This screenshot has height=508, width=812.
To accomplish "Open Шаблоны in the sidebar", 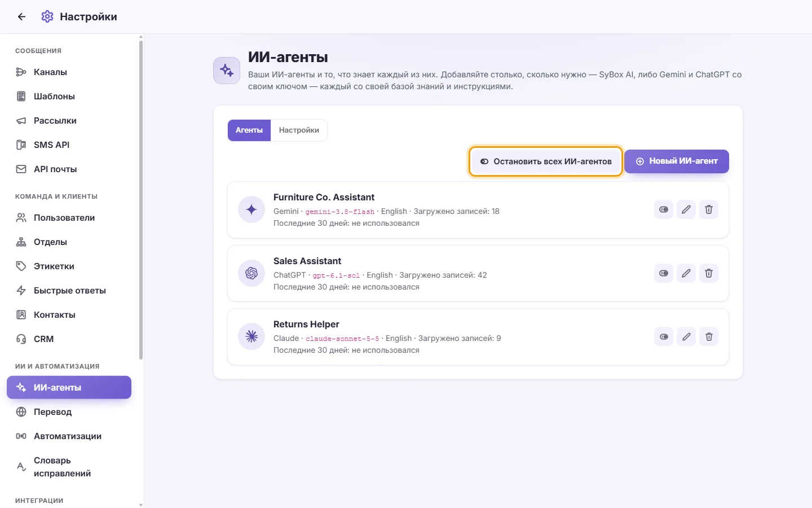I will pyautogui.click(x=69, y=97).
